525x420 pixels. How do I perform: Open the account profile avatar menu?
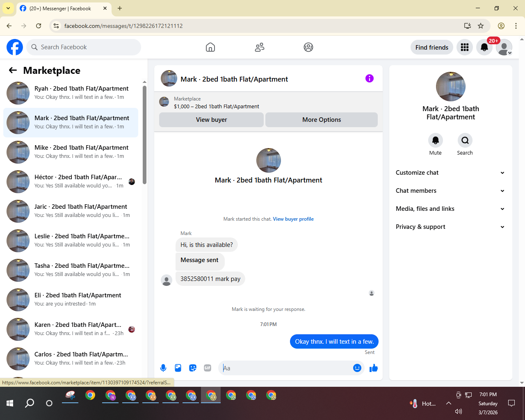504,48
